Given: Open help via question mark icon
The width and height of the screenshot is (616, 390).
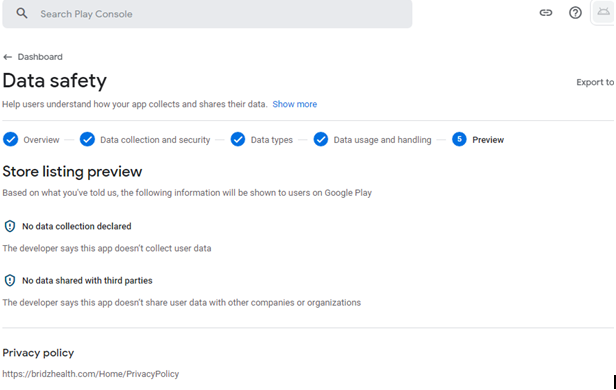Looking at the screenshot, I should click(575, 13).
